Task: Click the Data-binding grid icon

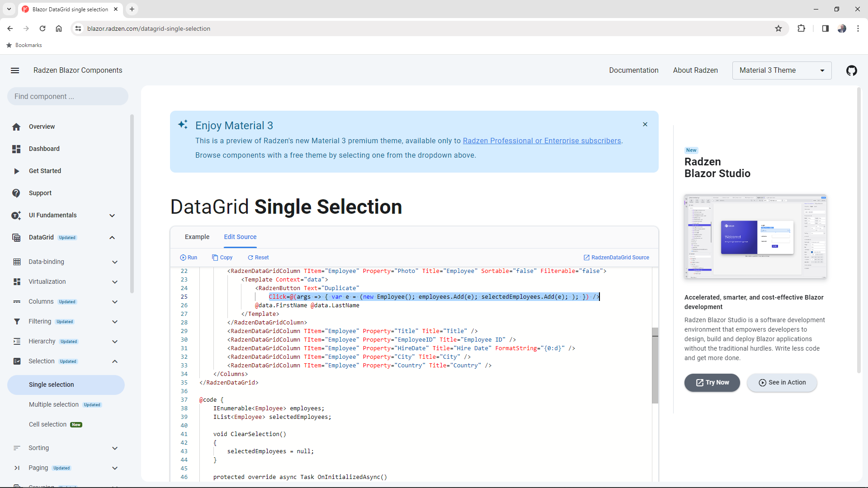Action: tap(17, 262)
